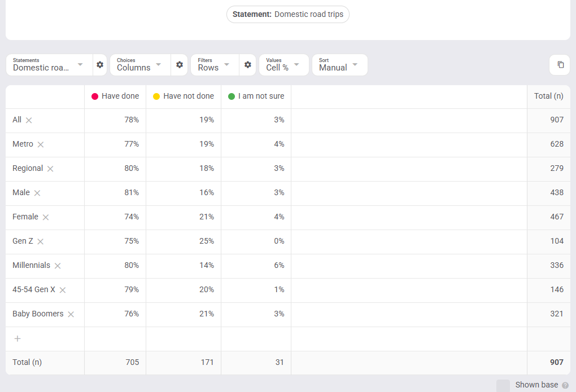This screenshot has width=576, height=392.
Task: Toggle the Shown base checkbox
Action: [503, 385]
